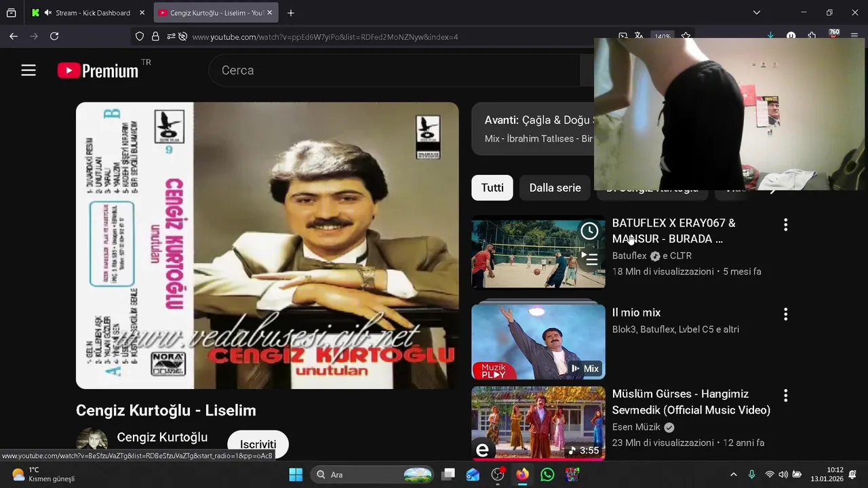Click the Firefox icon in the taskbar
This screenshot has width=868, height=488.
[522, 474]
